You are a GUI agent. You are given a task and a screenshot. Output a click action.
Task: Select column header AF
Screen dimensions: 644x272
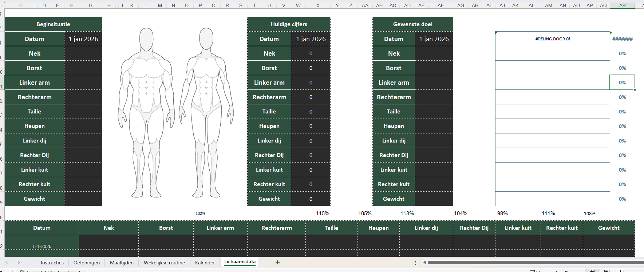click(440, 5)
